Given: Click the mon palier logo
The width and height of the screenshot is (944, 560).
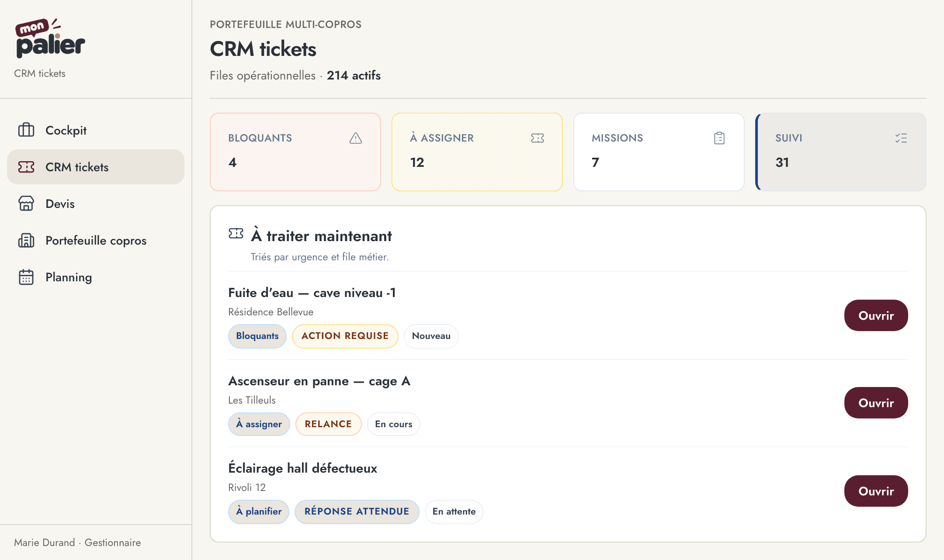Looking at the screenshot, I should [50, 38].
